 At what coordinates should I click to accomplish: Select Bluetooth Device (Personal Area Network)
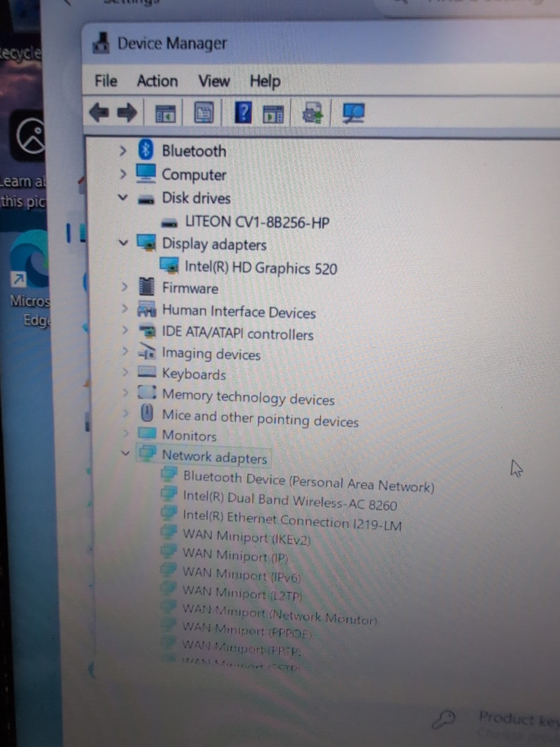click(x=308, y=482)
